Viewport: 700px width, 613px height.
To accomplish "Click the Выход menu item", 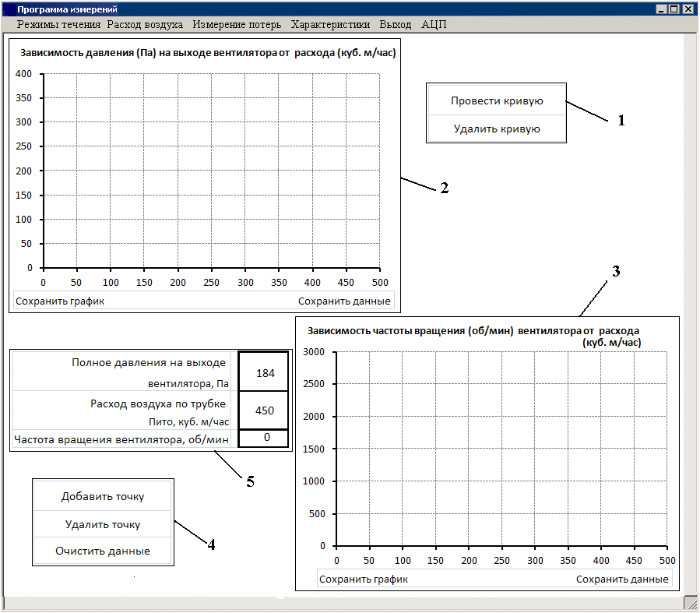I will tap(395, 25).
